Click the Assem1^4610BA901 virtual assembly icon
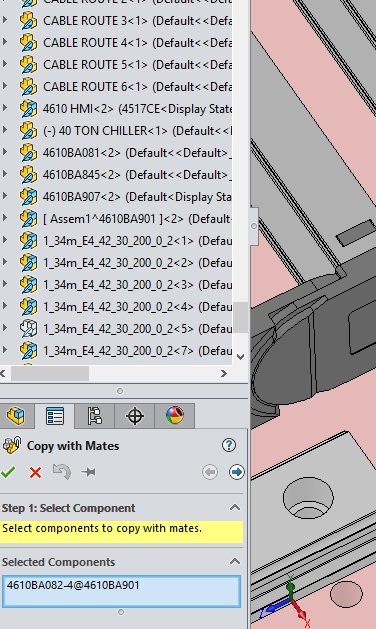 pos(28,219)
